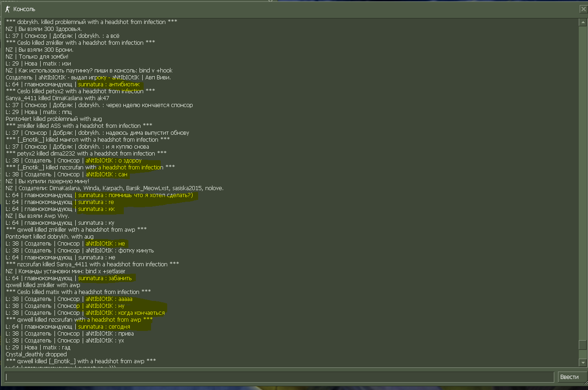588x390 pixels.
Task: Click the 'Crystal_deathly dropped' log line
Action: [x=36, y=354]
